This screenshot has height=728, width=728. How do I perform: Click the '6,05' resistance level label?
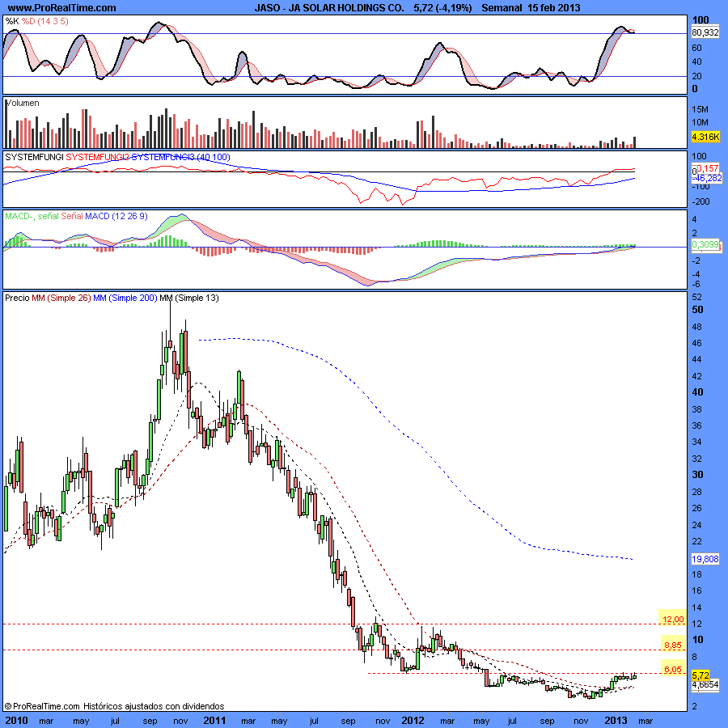click(x=673, y=669)
